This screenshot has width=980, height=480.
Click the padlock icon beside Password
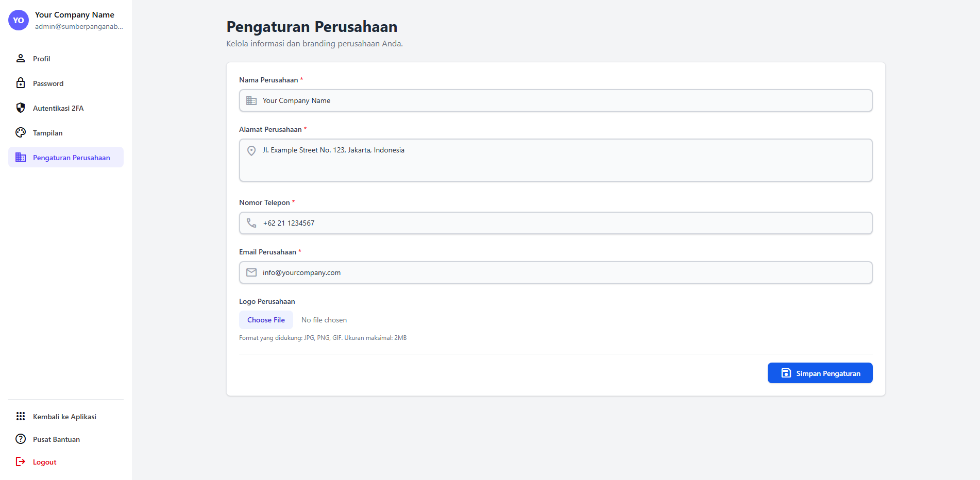coord(21,83)
